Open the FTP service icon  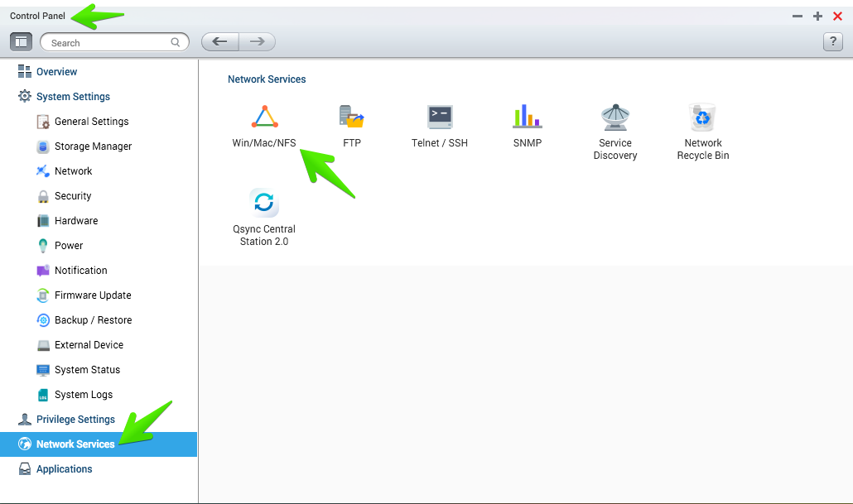click(x=352, y=117)
